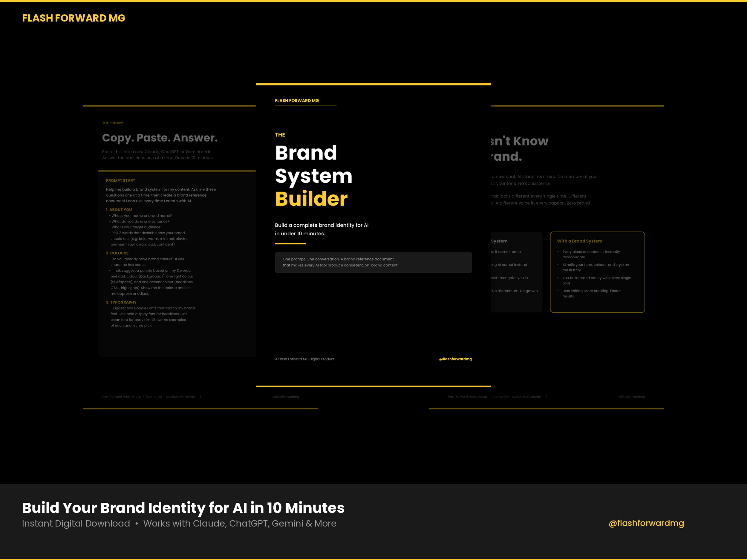Click the 'A Flash Forward MG Digital Product' credit
The width and height of the screenshot is (747, 560).
[x=304, y=359]
